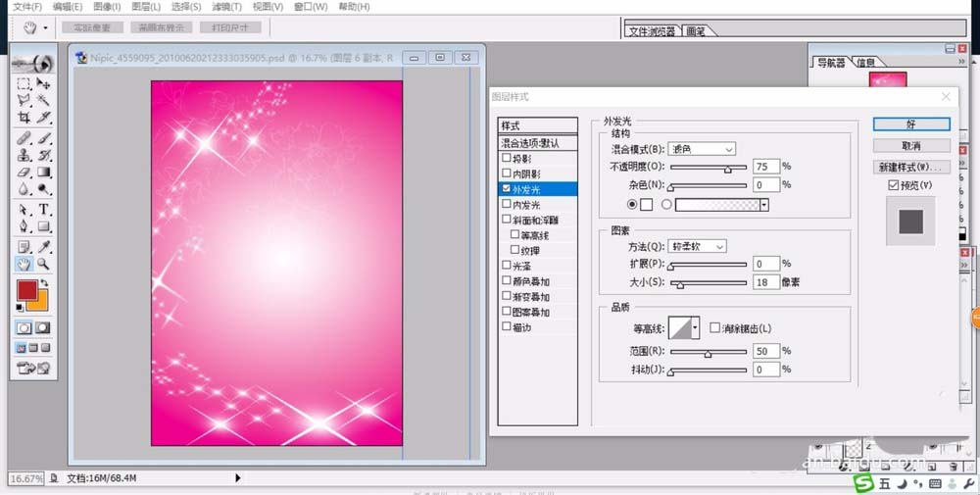This screenshot has height=495, width=980.
Task: Toggle the 预览 preview checkbox
Action: [893, 185]
